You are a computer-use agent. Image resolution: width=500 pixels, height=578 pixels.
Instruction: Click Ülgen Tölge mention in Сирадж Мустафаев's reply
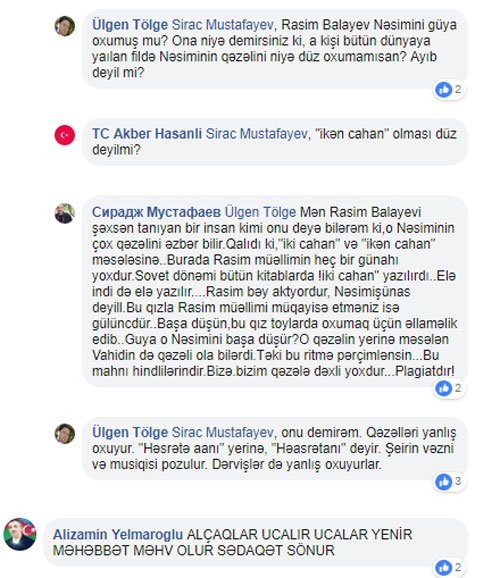tap(260, 212)
